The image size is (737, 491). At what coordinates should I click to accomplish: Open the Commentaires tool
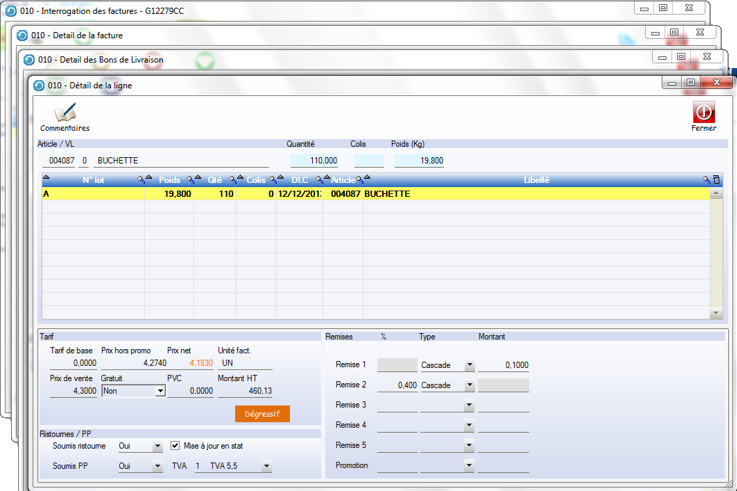(x=64, y=117)
